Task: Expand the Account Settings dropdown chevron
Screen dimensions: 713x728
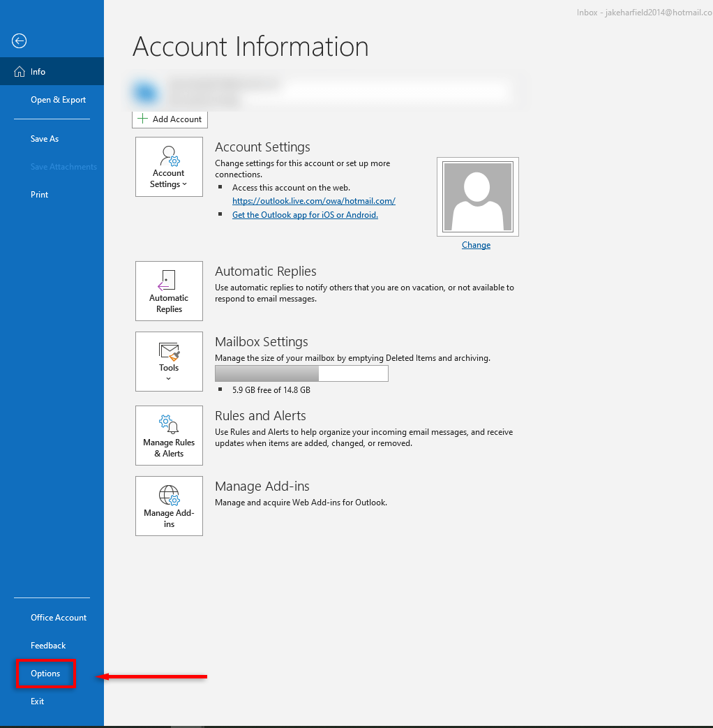Action: (185, 185)
